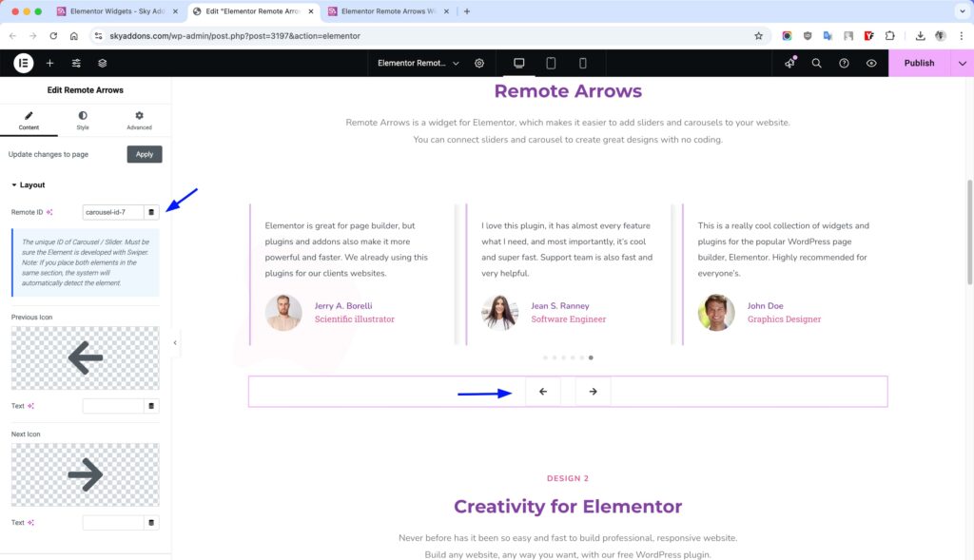This screenshot has width=974, height=560.
Task: Select the first carousel pagination dot
Action: click(545, 357)
